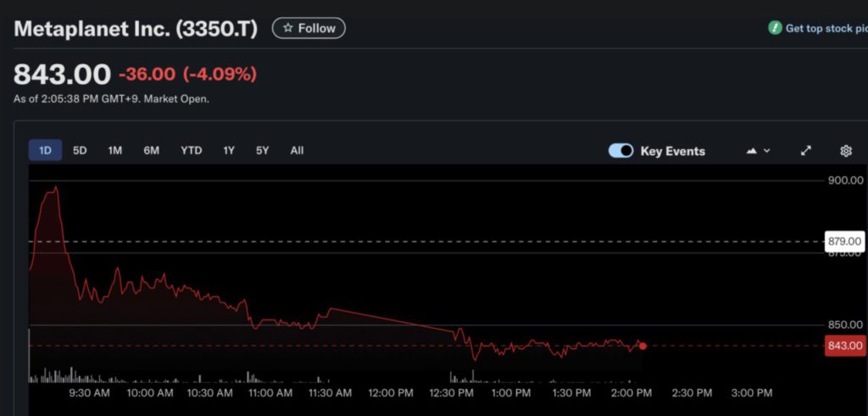Toggle the Key Events switch
Image resolution: width=868 pixels, height=416 pixels.
(620, 151)
